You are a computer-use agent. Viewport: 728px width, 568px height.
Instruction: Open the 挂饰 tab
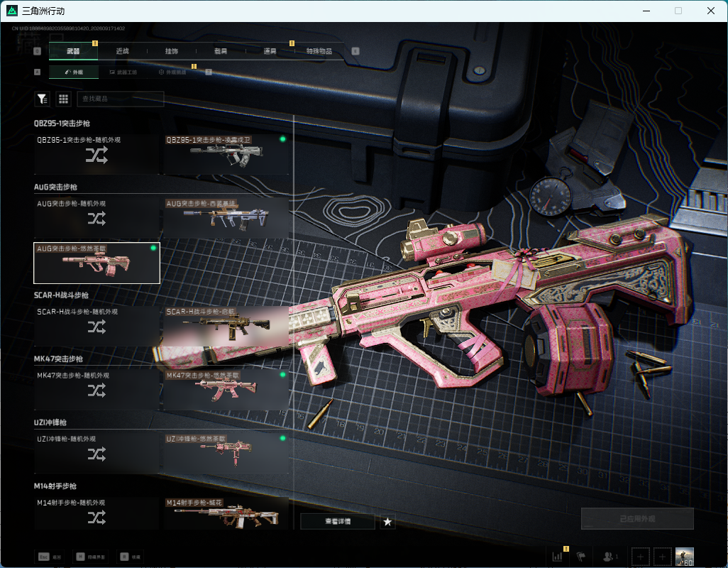[172, 51]
